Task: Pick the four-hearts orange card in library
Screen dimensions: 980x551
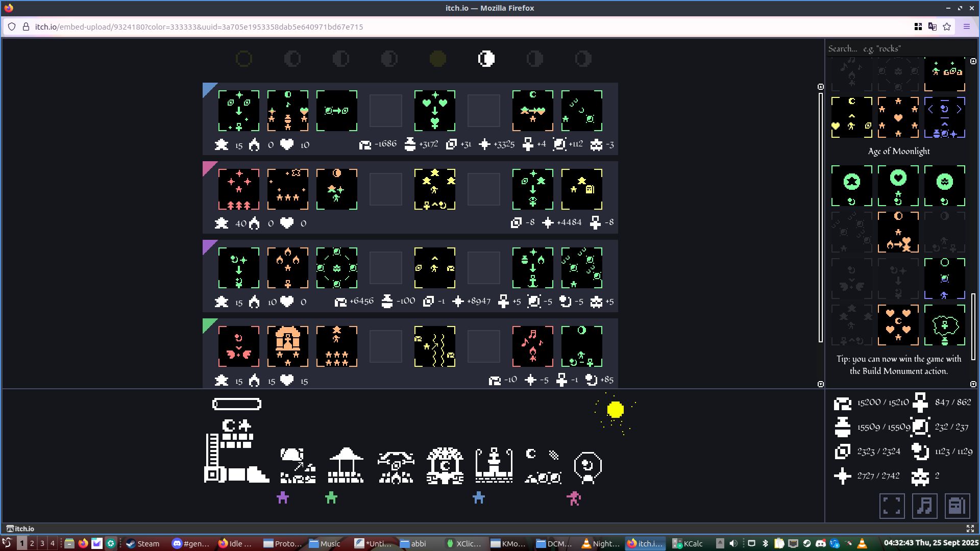Action: coord(898,325)
